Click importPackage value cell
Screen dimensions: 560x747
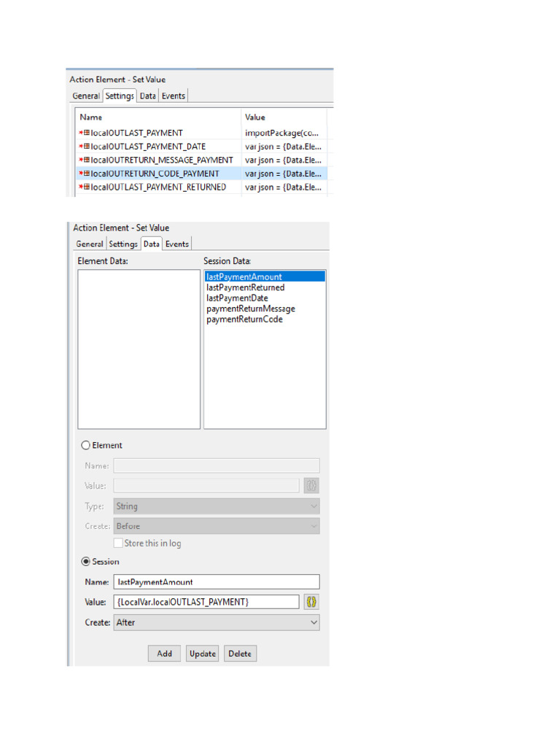(284, 133)
